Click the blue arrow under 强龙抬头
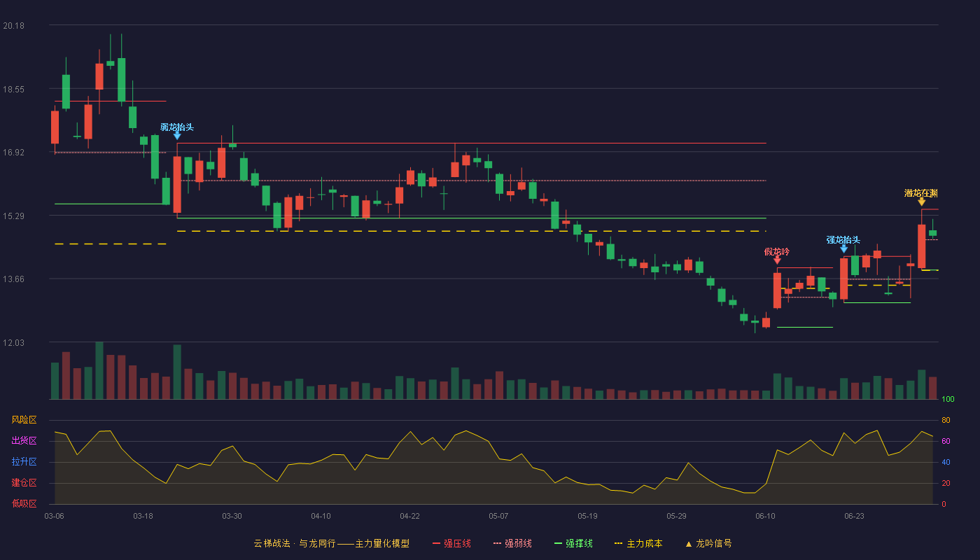 pyautogui.click(x=843, y=248)
